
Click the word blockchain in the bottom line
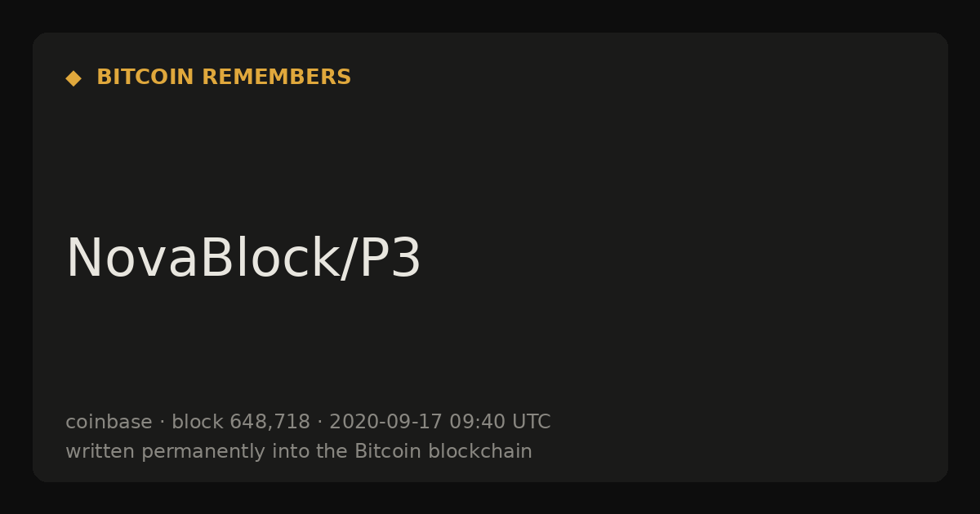480,451
